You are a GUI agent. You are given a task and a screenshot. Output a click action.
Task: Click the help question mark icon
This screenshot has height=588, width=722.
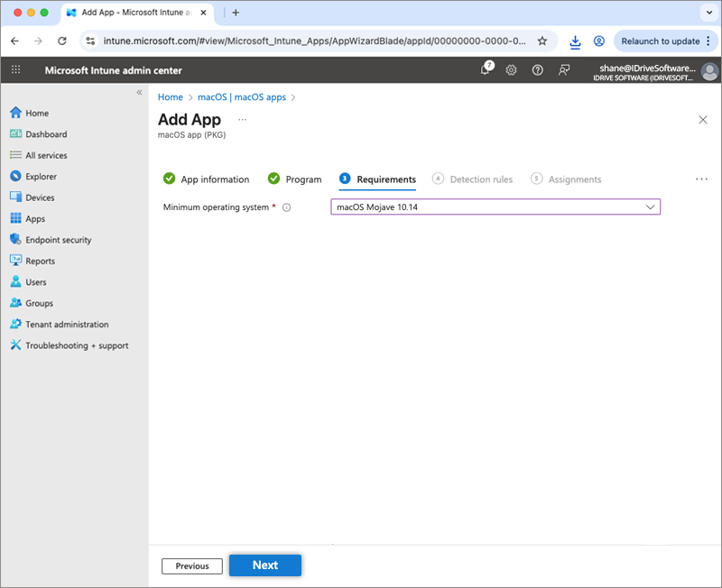(x=538, y=70)
